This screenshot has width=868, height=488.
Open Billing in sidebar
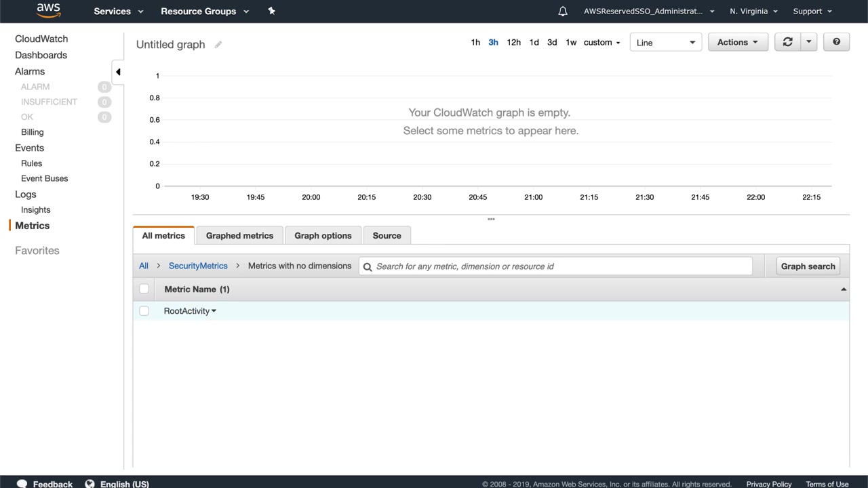pyautogui.click(x=32, y=132)
